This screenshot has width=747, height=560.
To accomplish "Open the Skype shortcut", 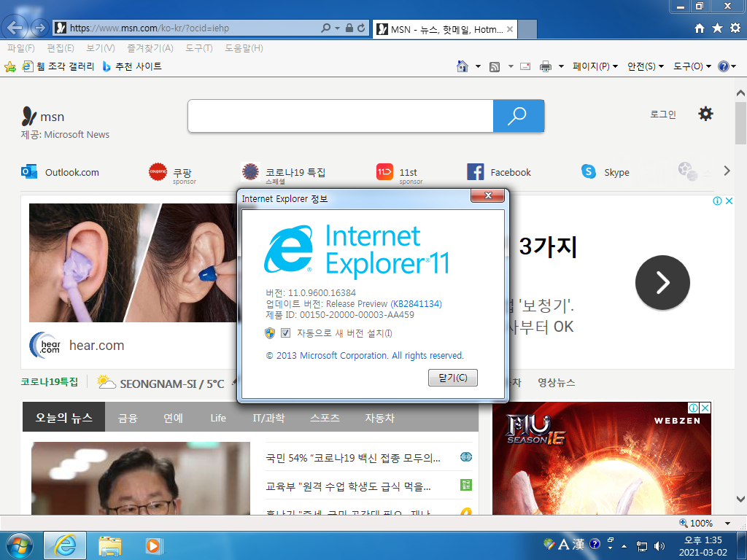I will click(x=605, y=172).
